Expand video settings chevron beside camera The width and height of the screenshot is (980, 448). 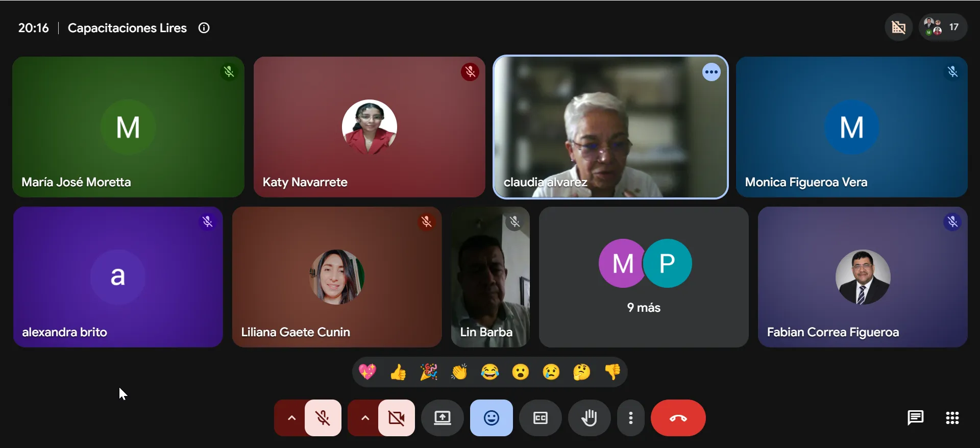pyautogui.click(x=365, y=418)
